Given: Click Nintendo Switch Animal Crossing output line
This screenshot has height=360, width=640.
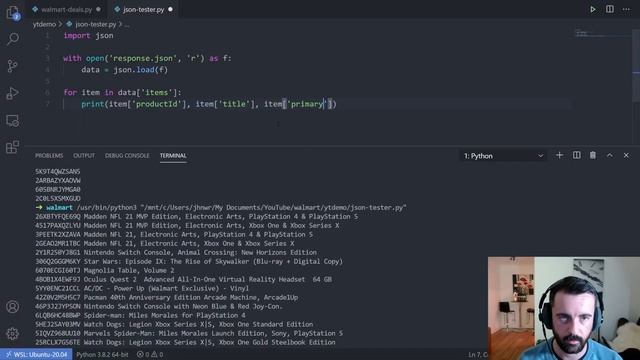Looking at the screenshot, I should pos(176,253).
